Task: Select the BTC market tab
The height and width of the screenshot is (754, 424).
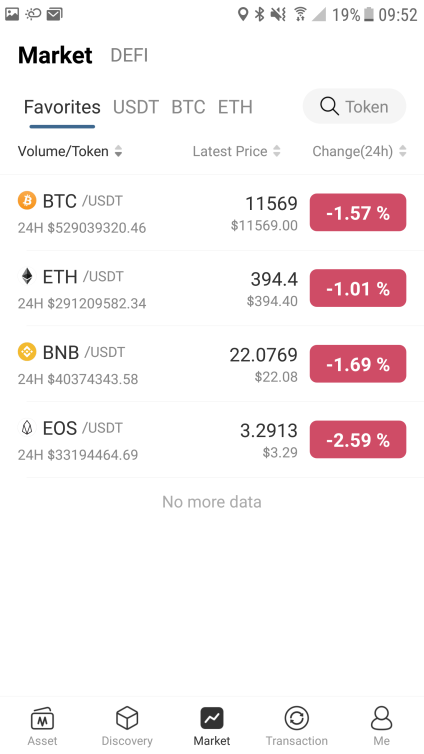Action: point(188,107)
